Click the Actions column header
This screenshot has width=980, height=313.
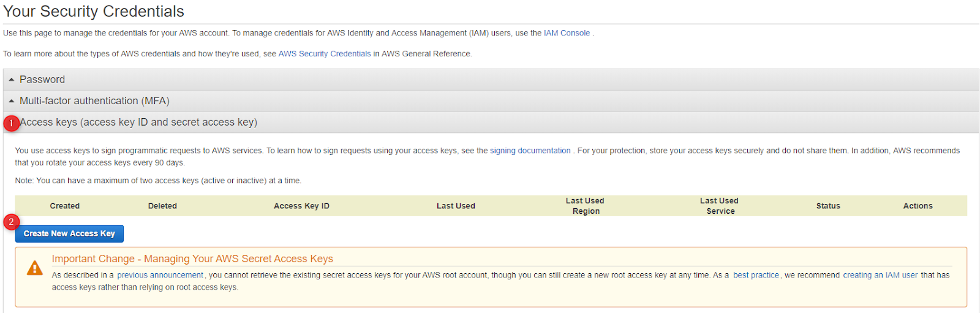click(918, 206)
